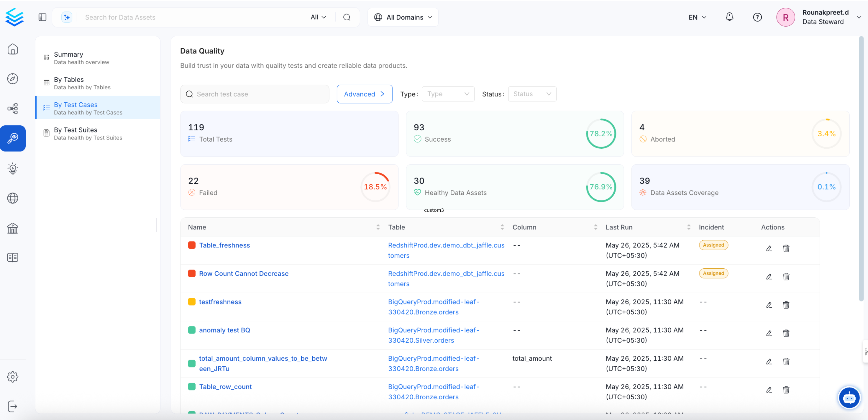Open the All Domains dropdown
Viewport: 868px width, 420px height.
[403, 17]
